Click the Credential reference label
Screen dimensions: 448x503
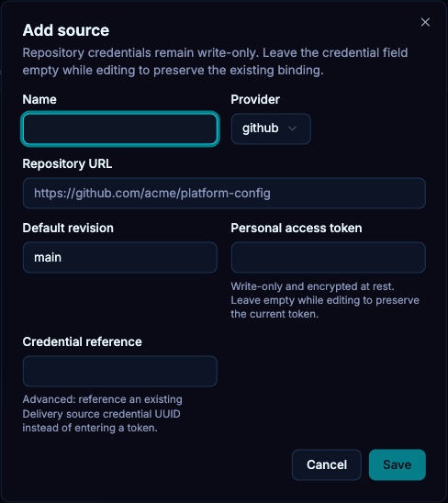pos(82,342)
